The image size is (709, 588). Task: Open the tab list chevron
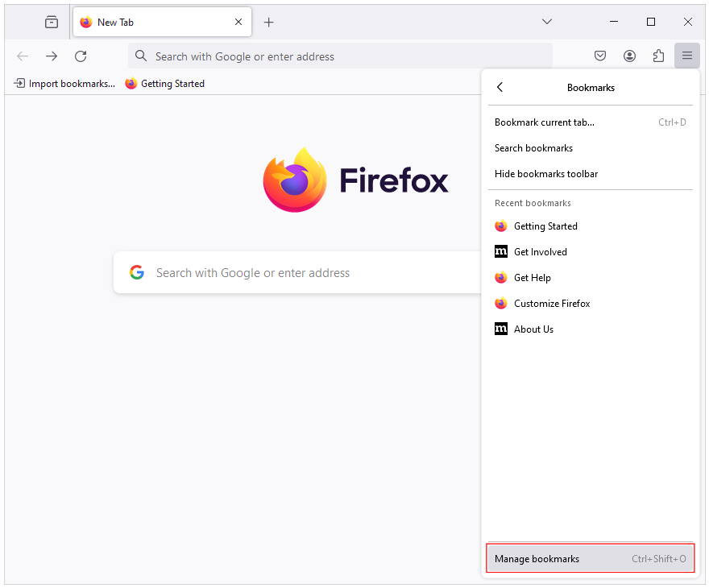[x=547, y=22]
